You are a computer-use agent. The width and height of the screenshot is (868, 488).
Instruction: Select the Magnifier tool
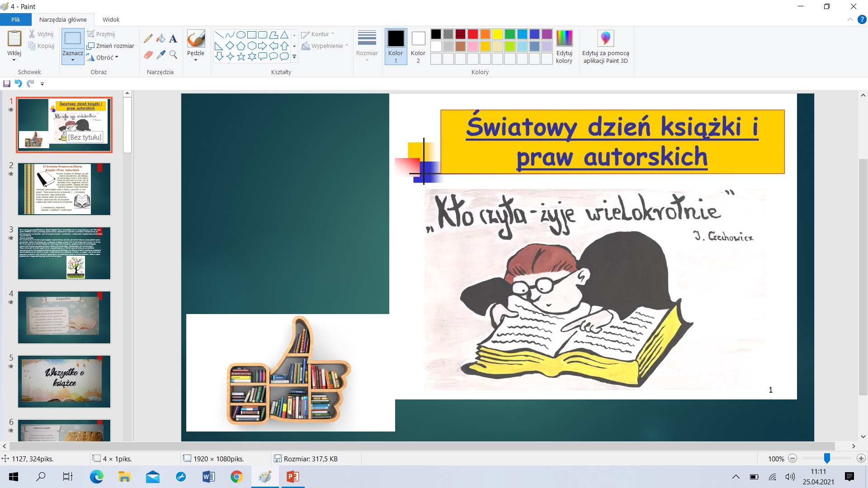(173, 55)
